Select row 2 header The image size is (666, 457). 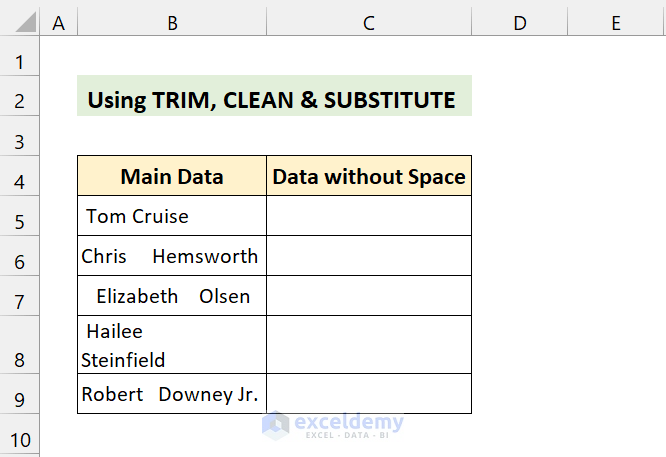pyautogui.click(x=20, y=100)
